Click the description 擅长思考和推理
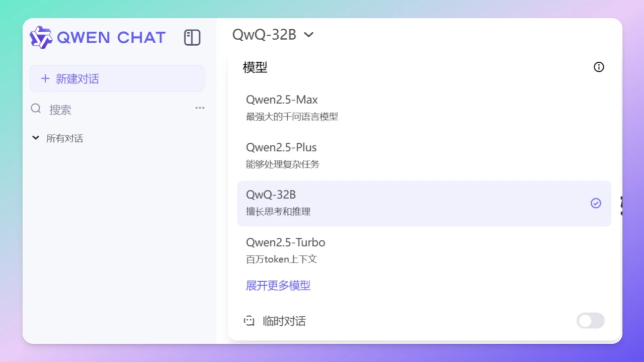644x362 pixels. [x=278, y=212]
